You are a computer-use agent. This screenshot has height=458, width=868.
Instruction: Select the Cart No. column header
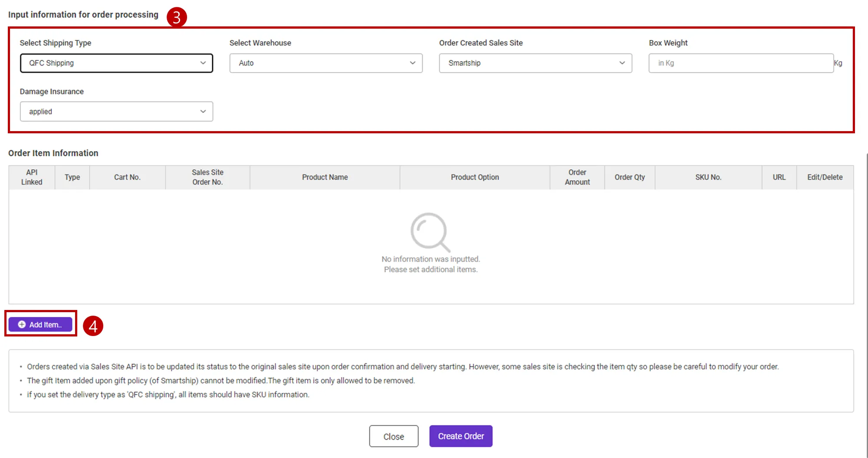tap(127, 177)
